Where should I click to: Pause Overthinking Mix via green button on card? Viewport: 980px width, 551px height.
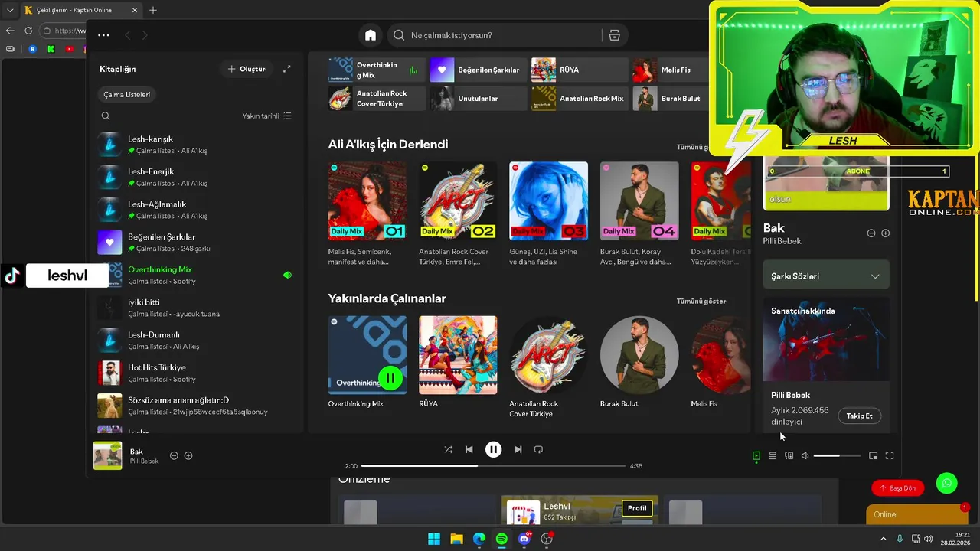click(x=390, y=378)
